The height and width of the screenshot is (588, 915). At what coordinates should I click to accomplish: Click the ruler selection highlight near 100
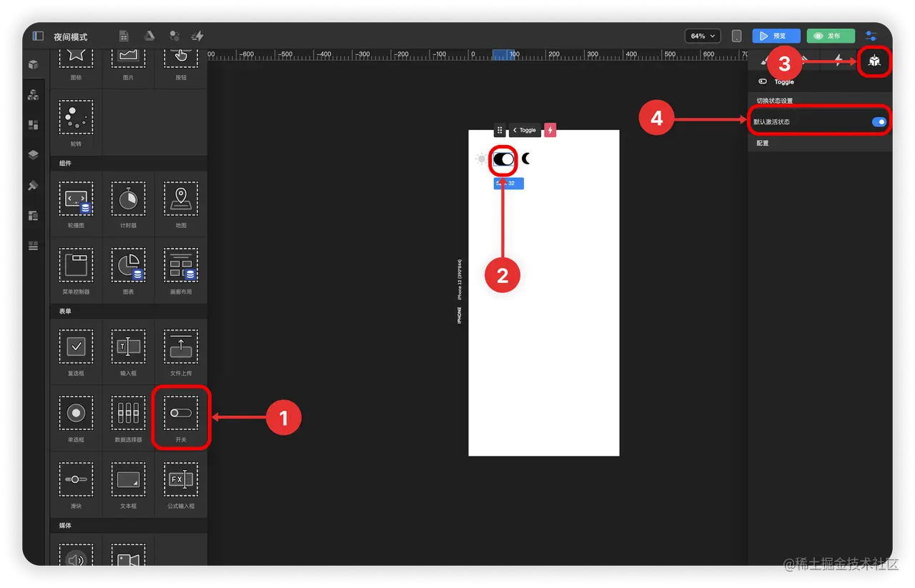[504, 54]
